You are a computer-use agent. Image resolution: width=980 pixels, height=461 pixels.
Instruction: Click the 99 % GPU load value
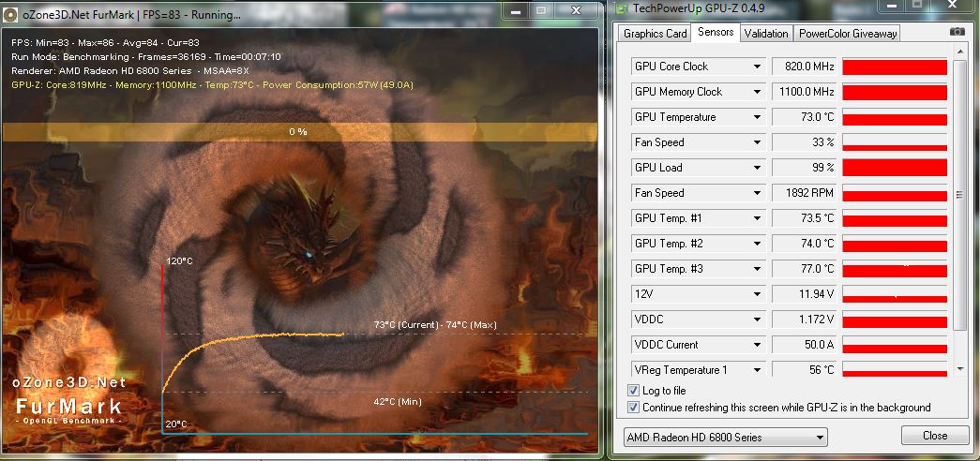[805, 168]
